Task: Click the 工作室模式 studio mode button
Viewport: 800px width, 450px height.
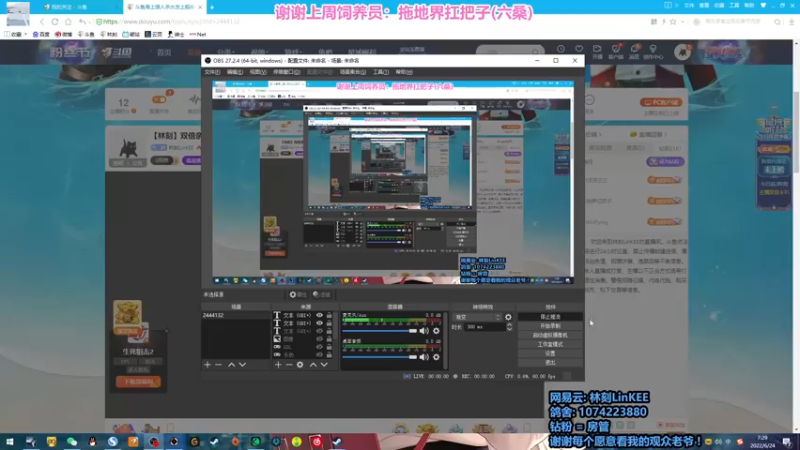Action: [550, 344]
